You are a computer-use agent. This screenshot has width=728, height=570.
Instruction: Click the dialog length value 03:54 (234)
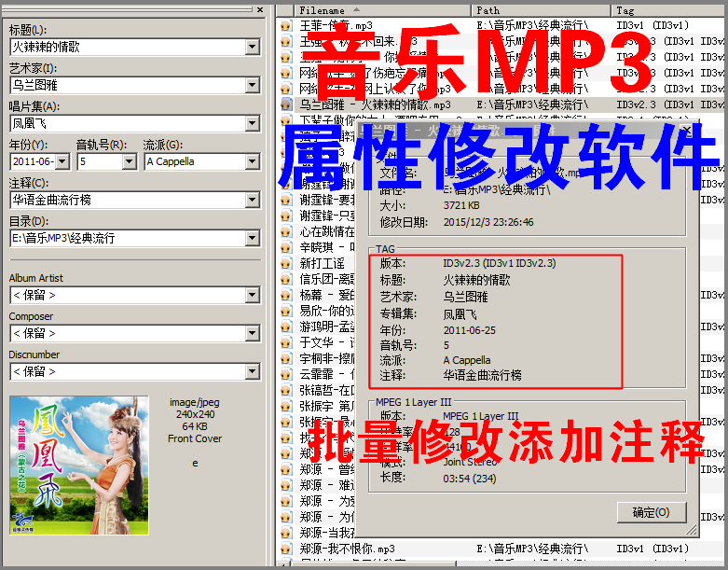point(470,479)
